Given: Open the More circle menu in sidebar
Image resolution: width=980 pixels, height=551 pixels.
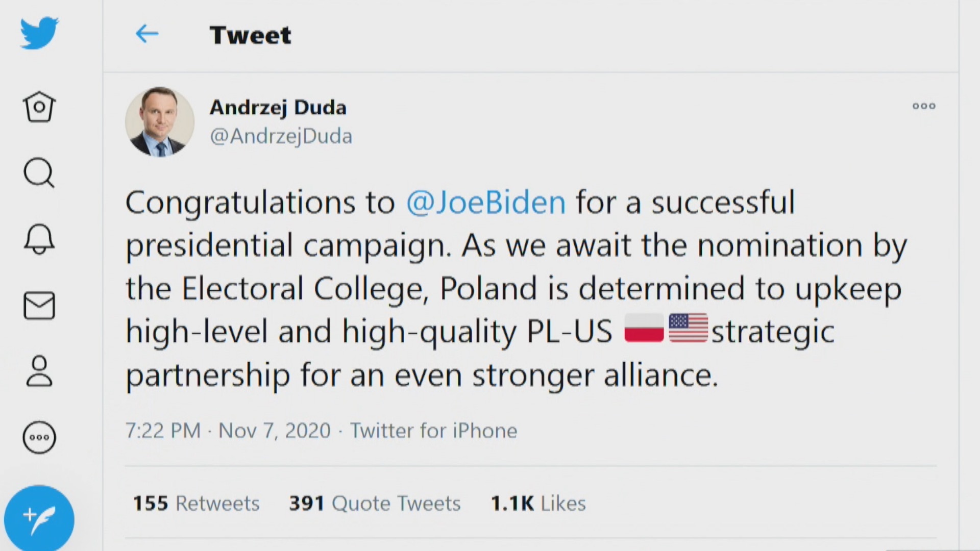Looking at the screenshot, I should (39, 437).
